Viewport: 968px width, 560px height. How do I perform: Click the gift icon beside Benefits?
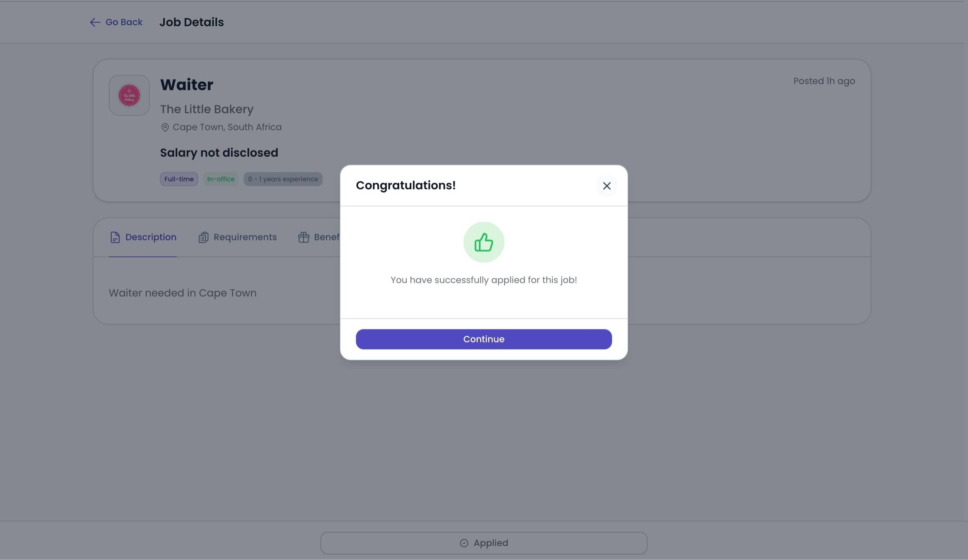[x=304, y=237]
